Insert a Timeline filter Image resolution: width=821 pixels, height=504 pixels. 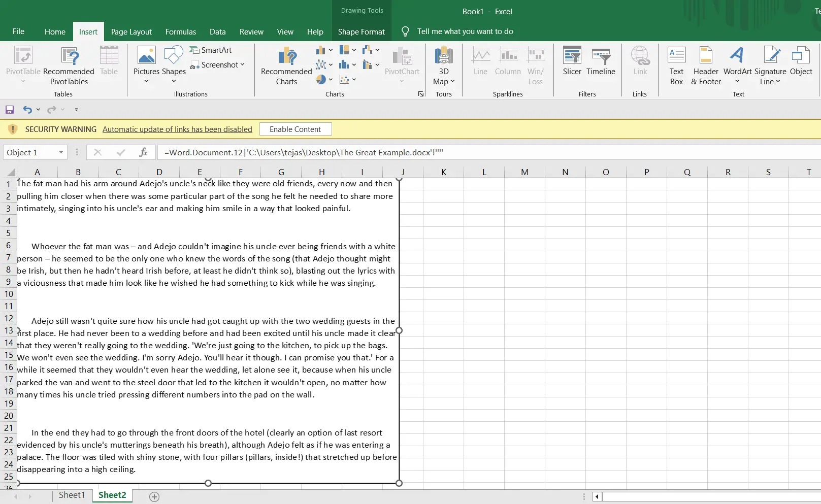601,61
